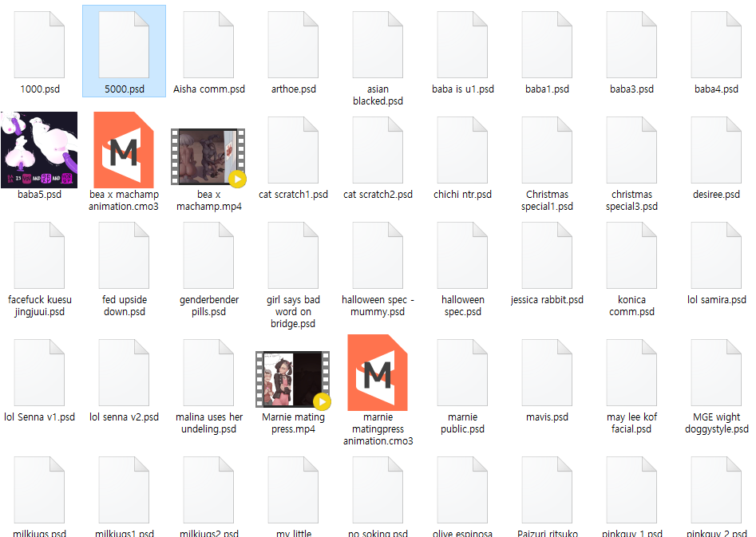
Task: Select the baba4.psd file icon
Action: (716, 45)
